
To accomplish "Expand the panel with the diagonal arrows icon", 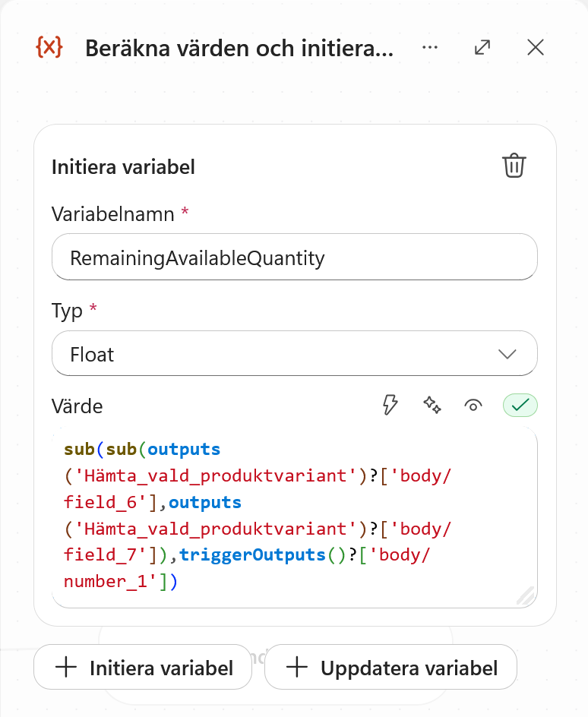I will [x=482, y=47].
